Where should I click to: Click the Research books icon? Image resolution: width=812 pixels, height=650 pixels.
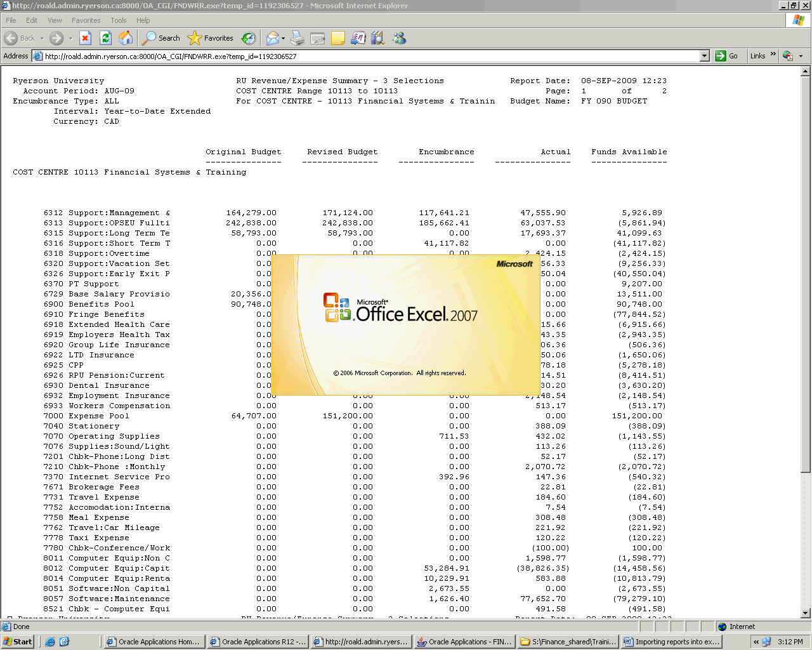click(x=378, y=38)
